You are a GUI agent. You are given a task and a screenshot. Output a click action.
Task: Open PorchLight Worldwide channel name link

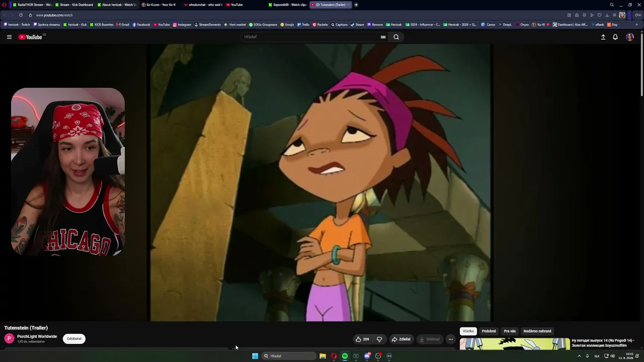(37, 336)
